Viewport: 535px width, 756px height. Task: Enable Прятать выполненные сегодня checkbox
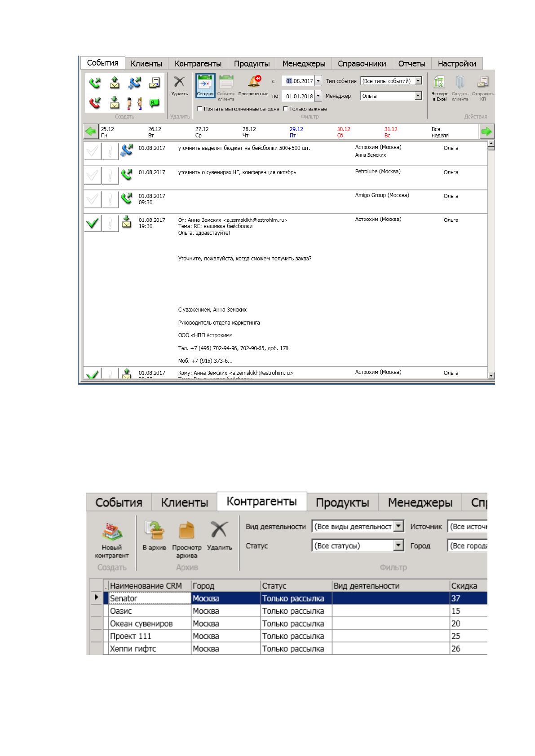point(200,109)
